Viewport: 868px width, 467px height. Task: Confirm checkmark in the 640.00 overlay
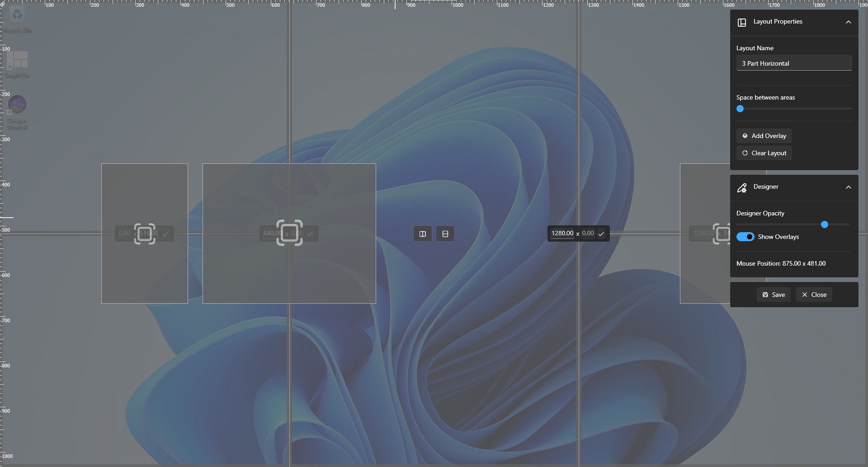pos(310,234)
